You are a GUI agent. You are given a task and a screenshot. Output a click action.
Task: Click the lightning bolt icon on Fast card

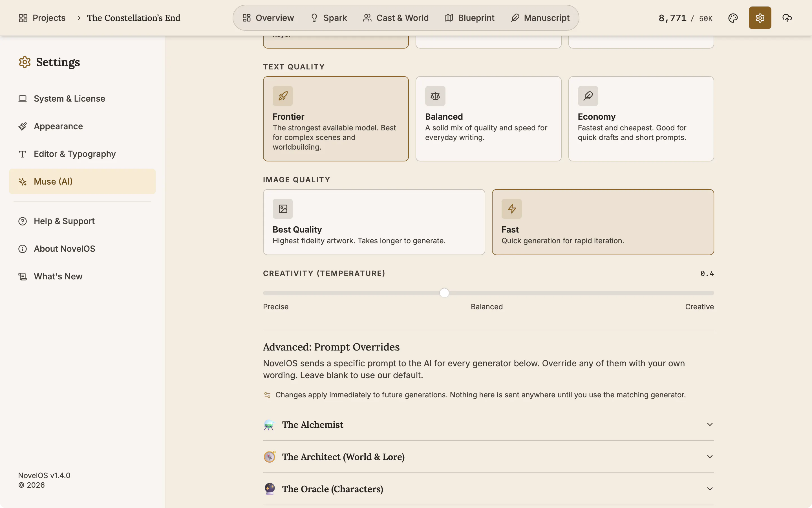(x=511, y=209)
